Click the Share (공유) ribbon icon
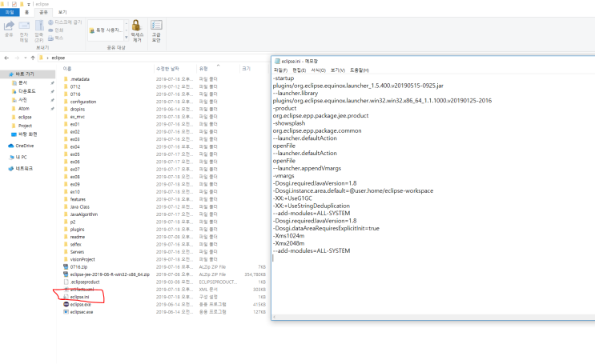The height and width of the screenshot is (364, 595). click(x=9, y=29)
